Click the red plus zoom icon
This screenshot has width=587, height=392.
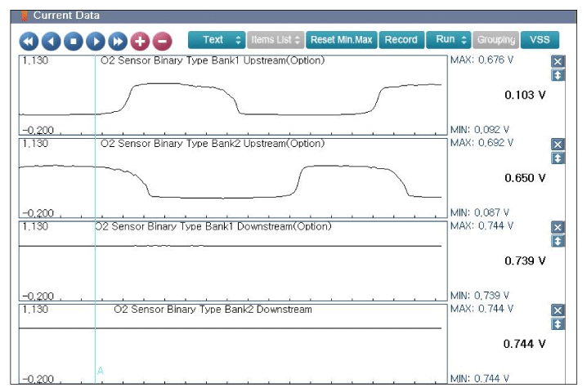pos(140,41)
